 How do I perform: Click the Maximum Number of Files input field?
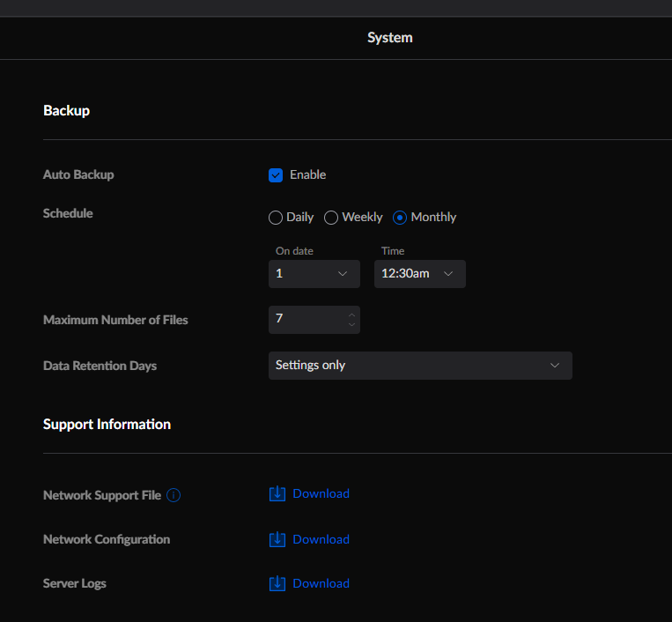tap(305, 319)
